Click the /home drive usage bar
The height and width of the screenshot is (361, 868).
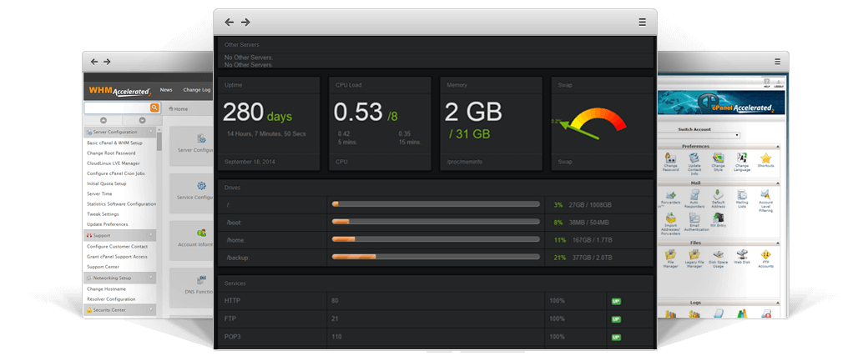pyautogui.click(x=436, y=239)
